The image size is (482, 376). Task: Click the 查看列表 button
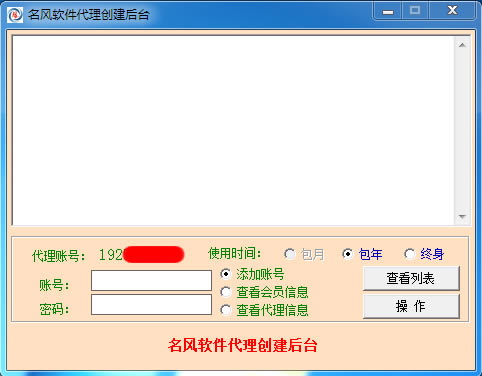tap(411, 278)
